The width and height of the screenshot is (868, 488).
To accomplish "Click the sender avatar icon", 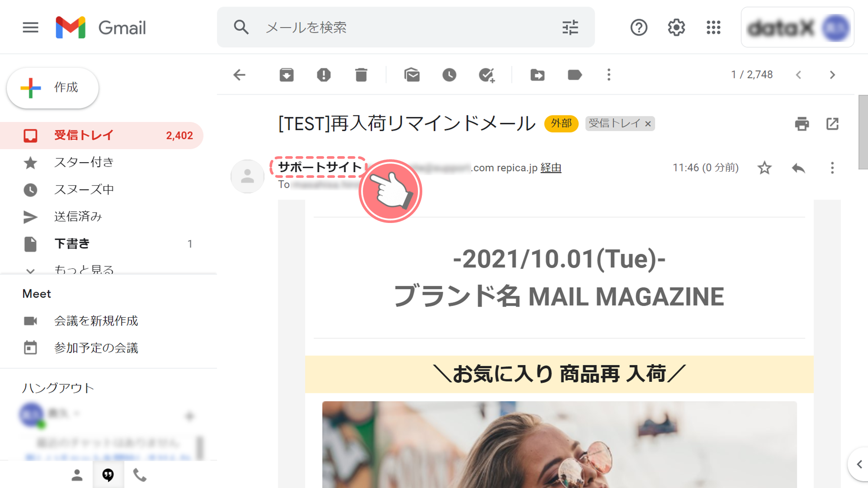I will tap(247, 176).
